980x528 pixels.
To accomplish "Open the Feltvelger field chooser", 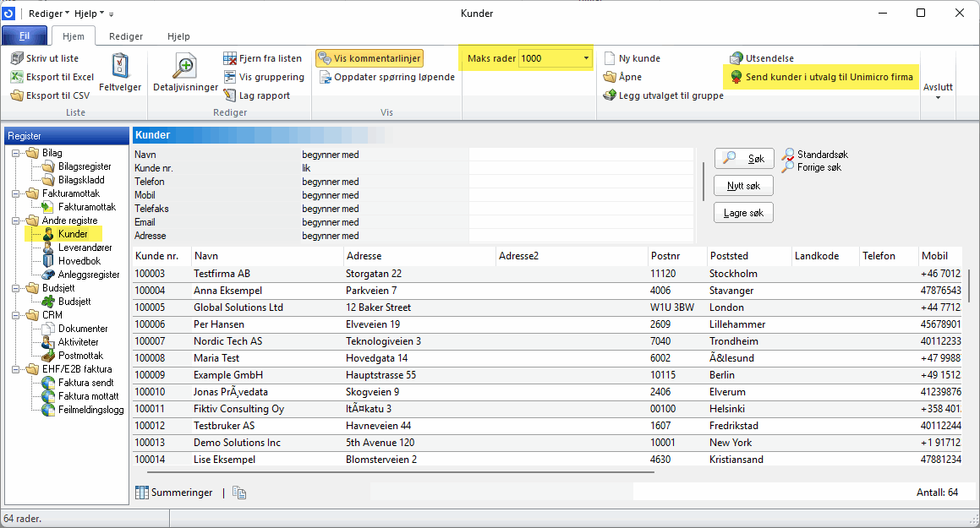I will click(120, 73).
